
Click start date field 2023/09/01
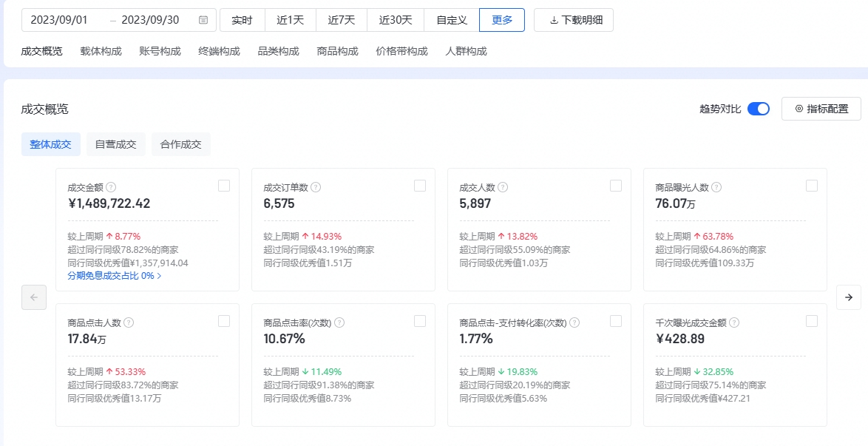pyautogui.click(x=59, y=20)
